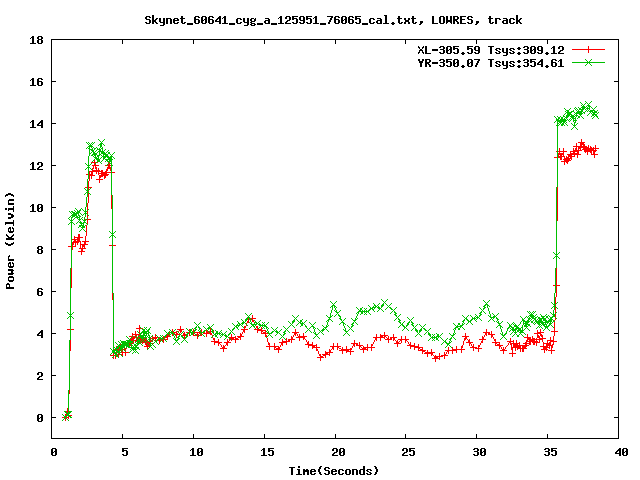Viewport: 640px width, 480px height.
Task: Click the y-axis tick label "14"
Action: click(x=36, y=124)
